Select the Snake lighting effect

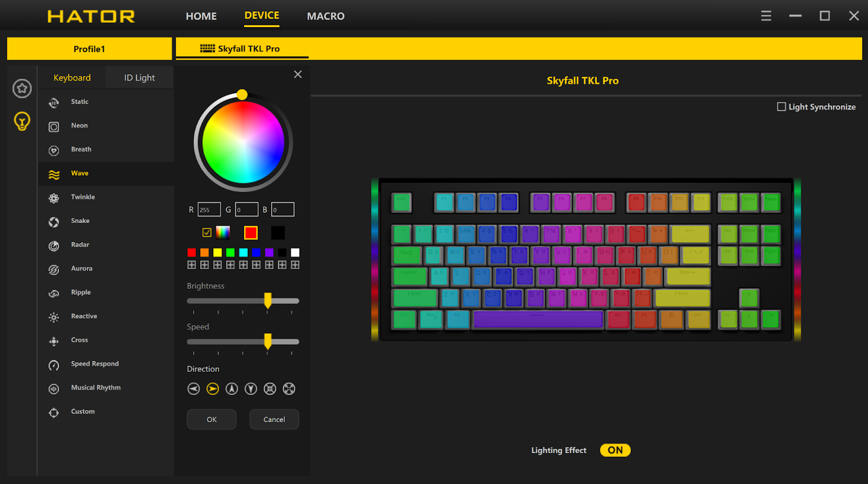pyautogui.click(x=106, y=221)
